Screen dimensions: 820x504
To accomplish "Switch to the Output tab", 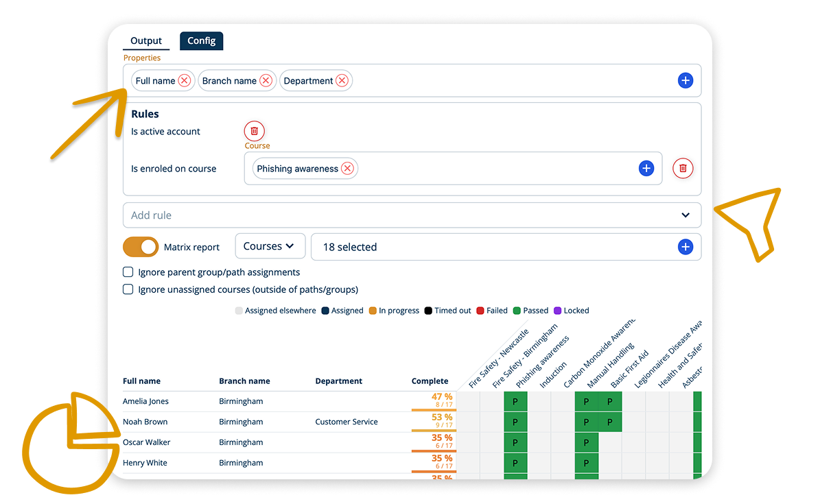I will click(x=146, y=41).
